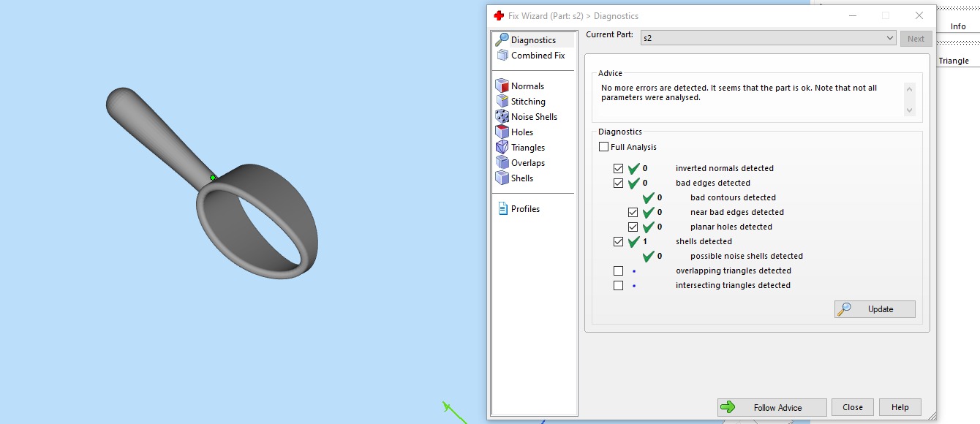This screenshot has height=424, width=980.
Task: Click the 'possible noise shells detected' text
Action: point(747,256)
